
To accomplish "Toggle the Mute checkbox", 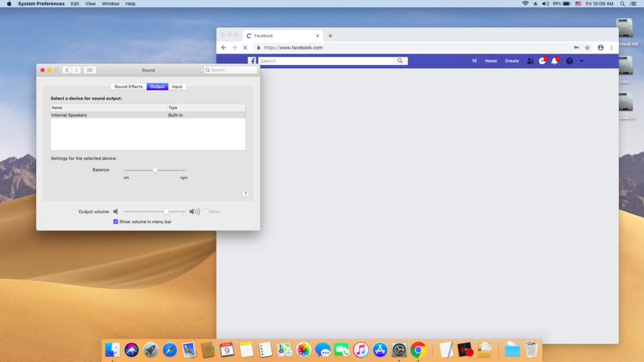I will (x=205, y=211).
